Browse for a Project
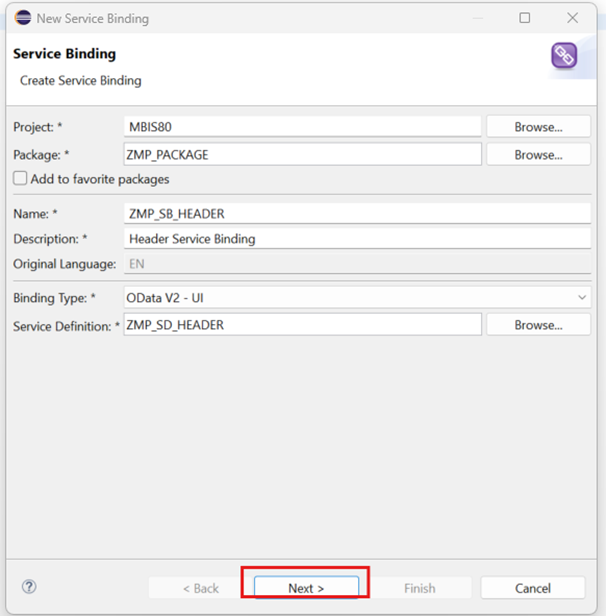 coord(538,127)
